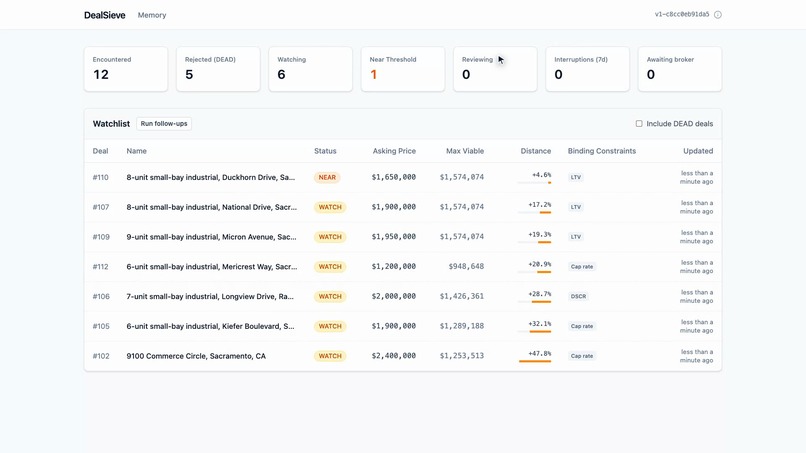806x453 pixels.
Task: Select Longview Drive industrial deal name
Action: tap(210, 297)
